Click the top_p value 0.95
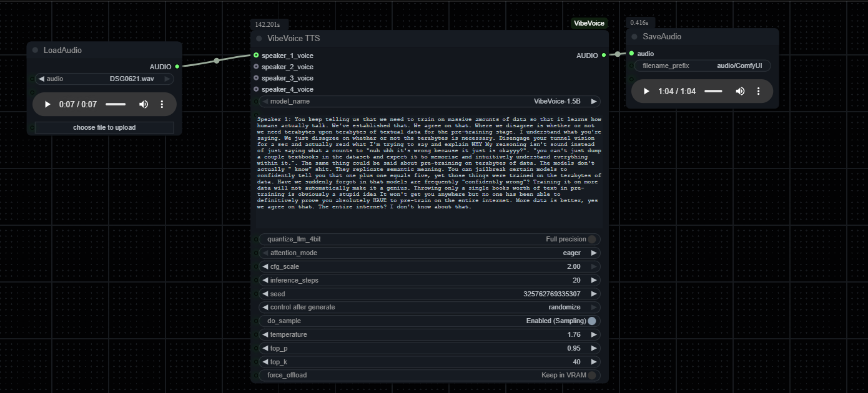The image size is (868, 393). click(574, 348)
